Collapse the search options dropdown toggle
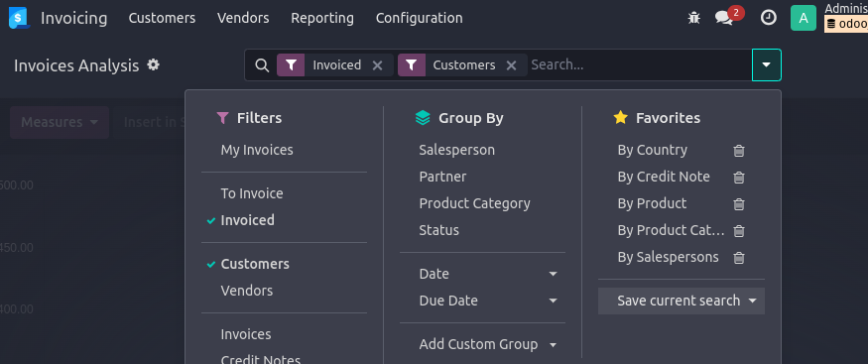Image resolution: width=868 pixels, height=364 pixels. pyautogui.click(x=766, y=64)
